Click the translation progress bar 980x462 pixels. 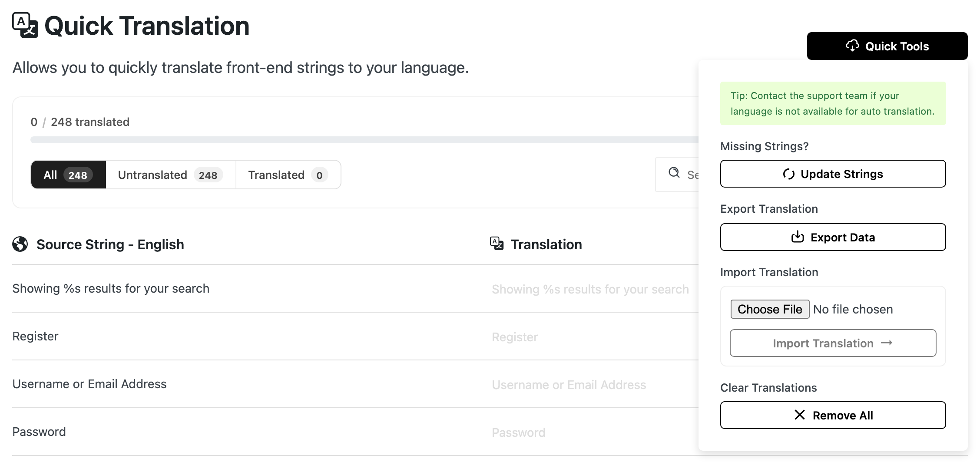pyautogui.click(x=364, y=140)
